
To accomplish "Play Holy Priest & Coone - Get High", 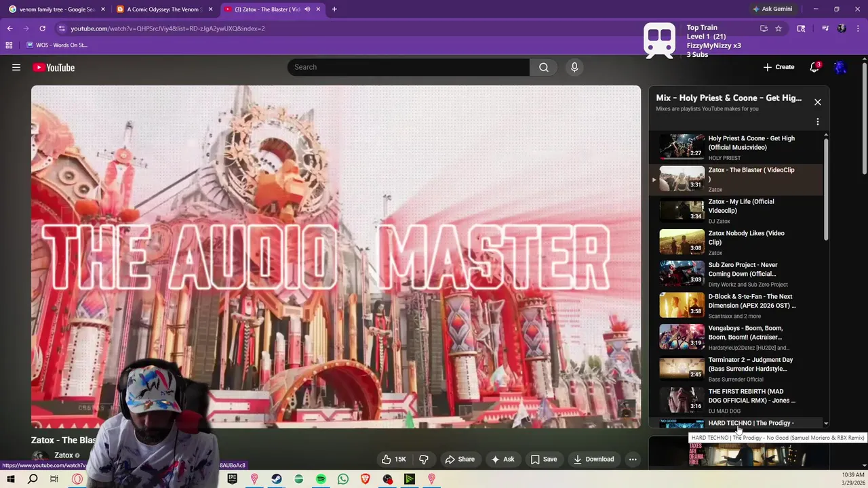I will (736, 147).
